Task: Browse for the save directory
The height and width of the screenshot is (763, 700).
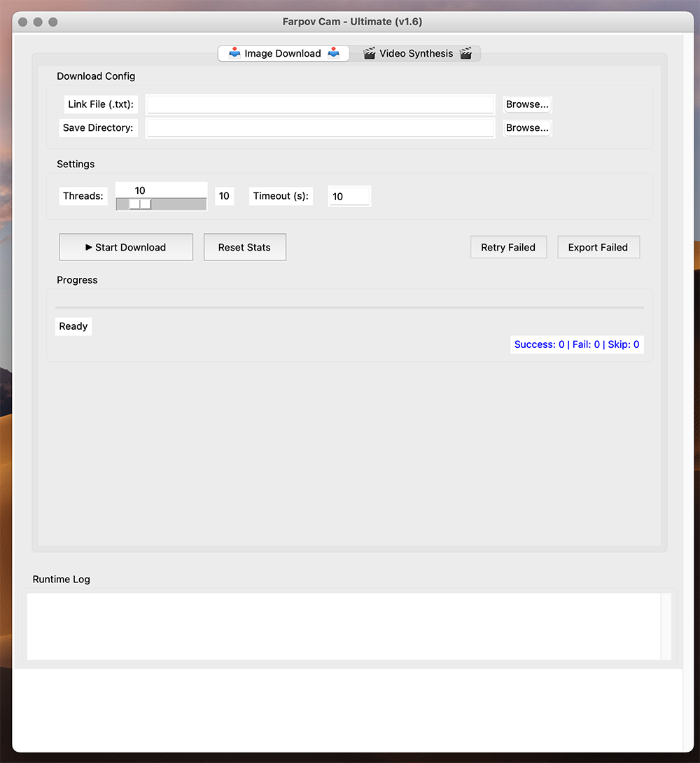Action: pos(527,128)
